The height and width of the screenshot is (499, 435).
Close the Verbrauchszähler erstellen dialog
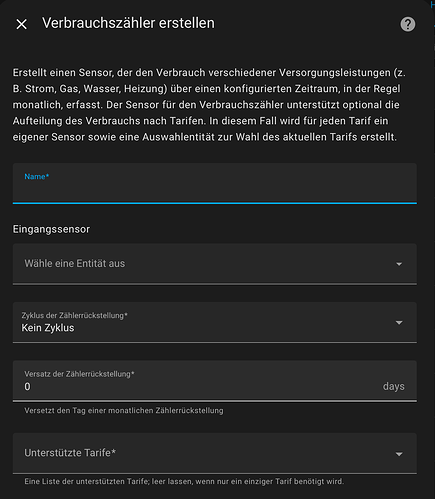click(22, 24)
